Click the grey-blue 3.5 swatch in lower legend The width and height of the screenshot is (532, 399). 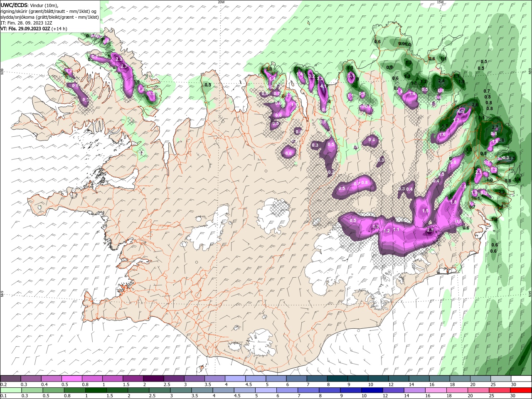click(202, 390)
